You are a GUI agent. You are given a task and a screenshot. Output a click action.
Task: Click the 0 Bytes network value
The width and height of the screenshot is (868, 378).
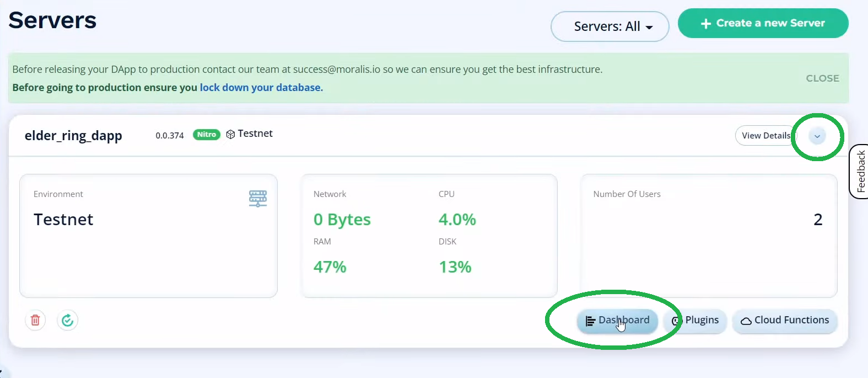(342, 220)
